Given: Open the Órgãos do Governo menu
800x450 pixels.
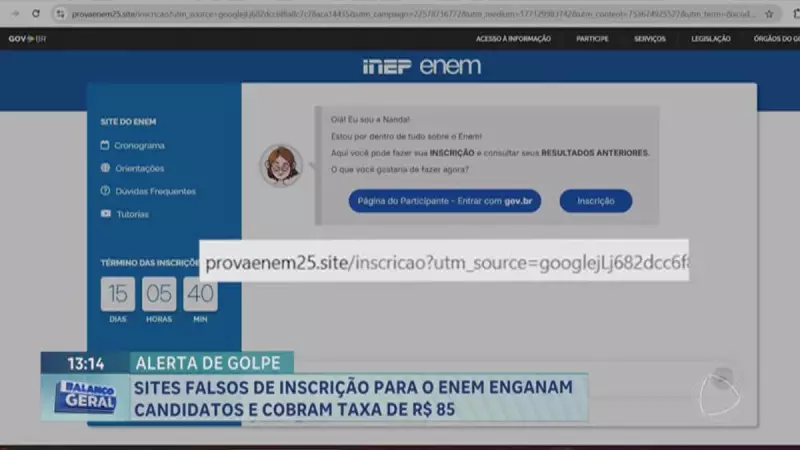Looking at the screenshot, I should pos(777,39).
